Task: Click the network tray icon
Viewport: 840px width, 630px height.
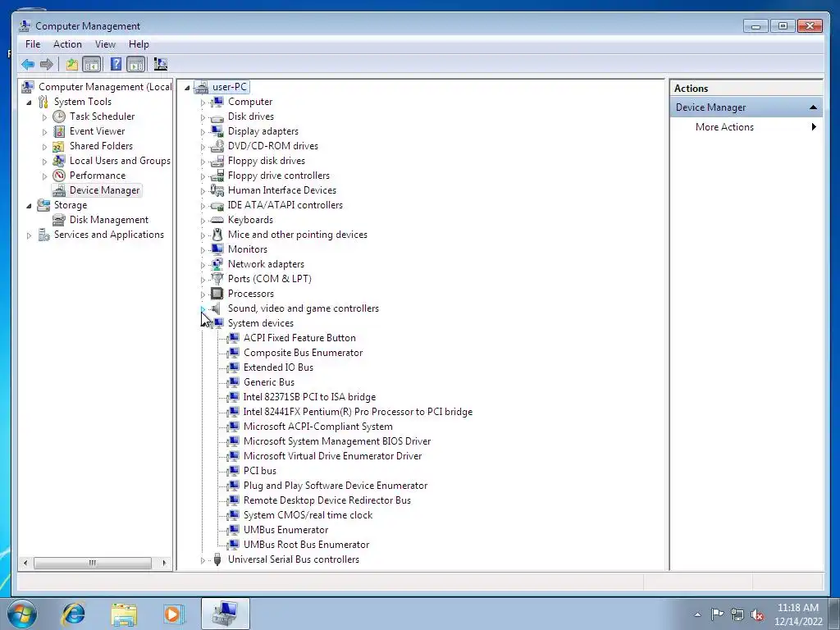Action: 737,614
